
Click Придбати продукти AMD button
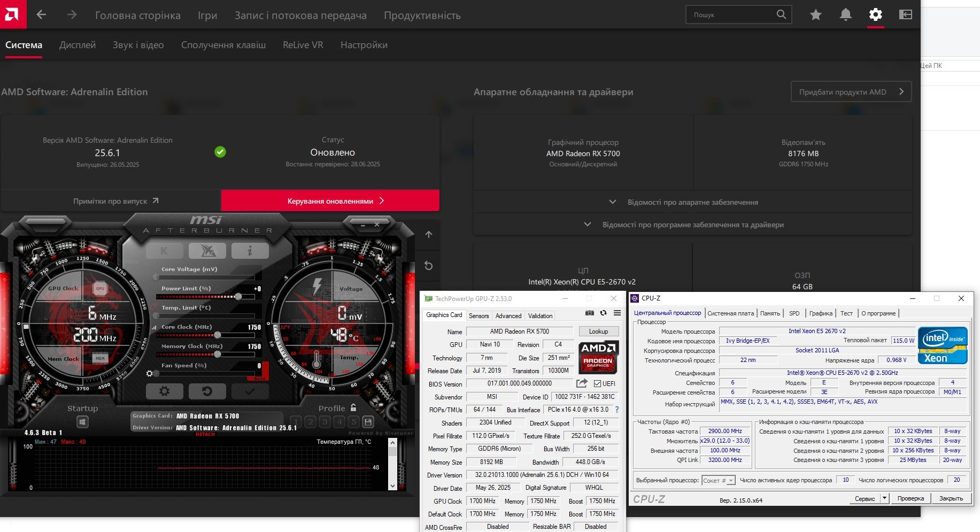pyautogui.click(x=851, y=92)
